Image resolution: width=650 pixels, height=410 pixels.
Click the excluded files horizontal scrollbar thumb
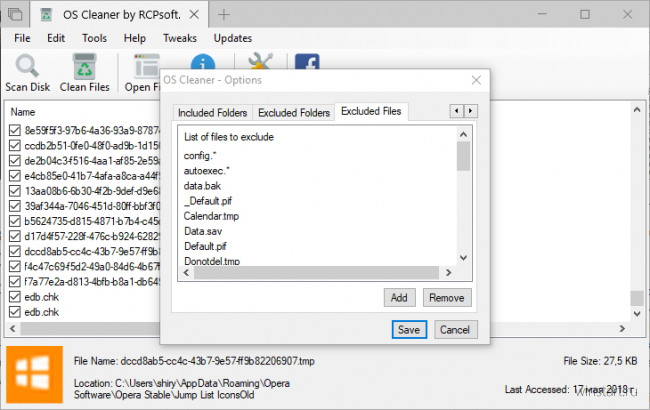(x=316, y=273)
